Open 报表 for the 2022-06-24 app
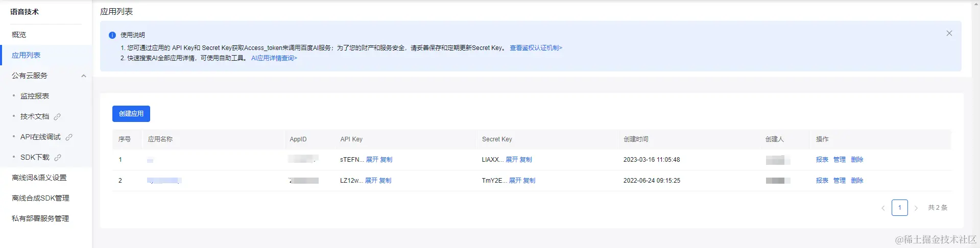 pos(822,181)
